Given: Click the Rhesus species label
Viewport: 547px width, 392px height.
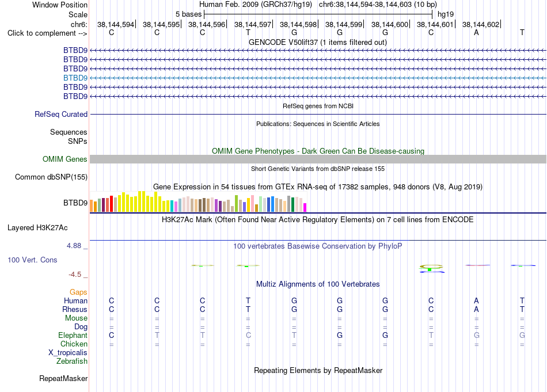Looking at the screenshot, I should 75,309.
